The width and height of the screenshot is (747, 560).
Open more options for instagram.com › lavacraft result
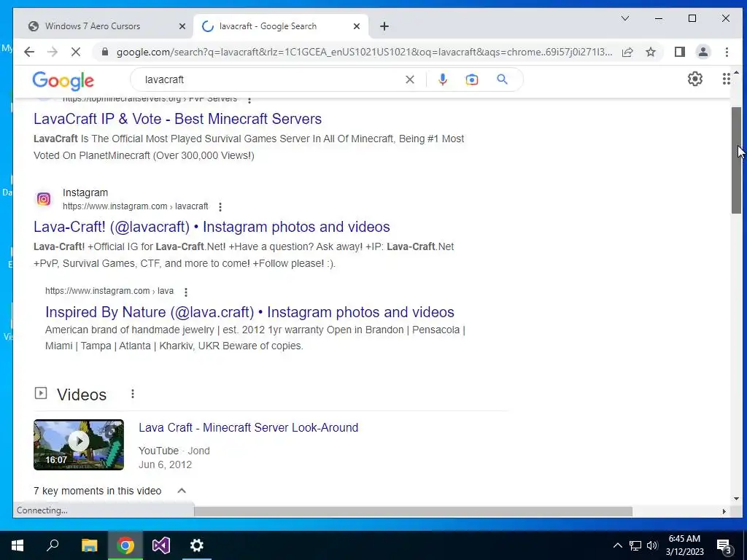220,206
